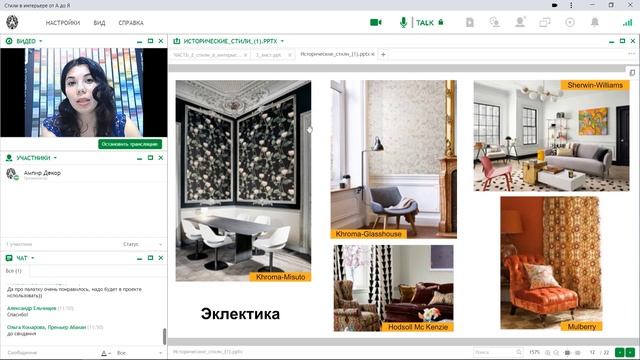This screenshot has height=360, width=640.
Task: Open the СПРАВКА menu
Action: 131,23
